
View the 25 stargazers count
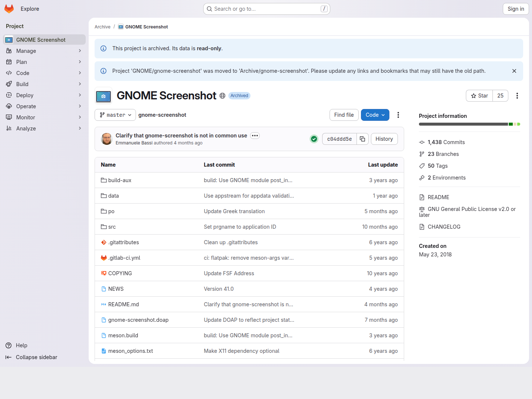pyautogui.click(x=500, y=96)
